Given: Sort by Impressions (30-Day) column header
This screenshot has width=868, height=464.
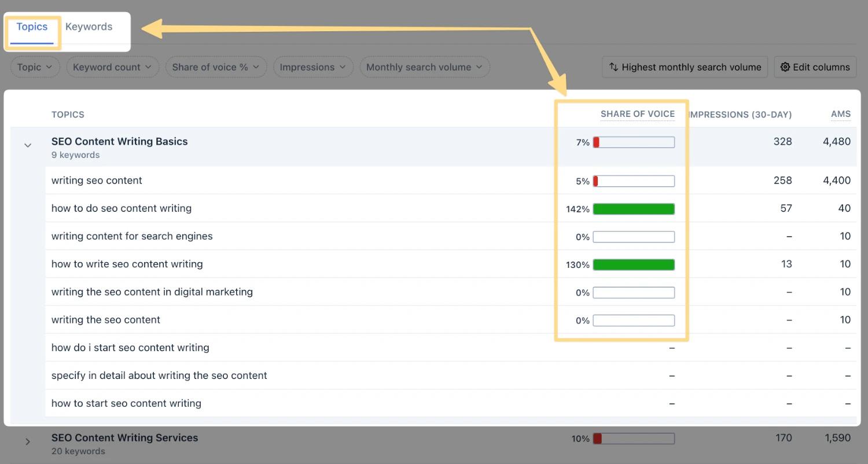Looking at the screenshot, I should tap(740, 115).
